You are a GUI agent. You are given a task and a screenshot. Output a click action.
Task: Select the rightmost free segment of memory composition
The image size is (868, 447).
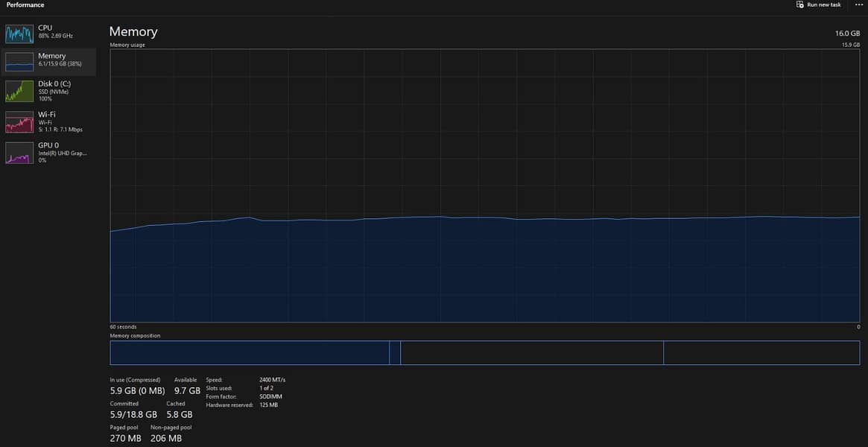click(761, 353)
